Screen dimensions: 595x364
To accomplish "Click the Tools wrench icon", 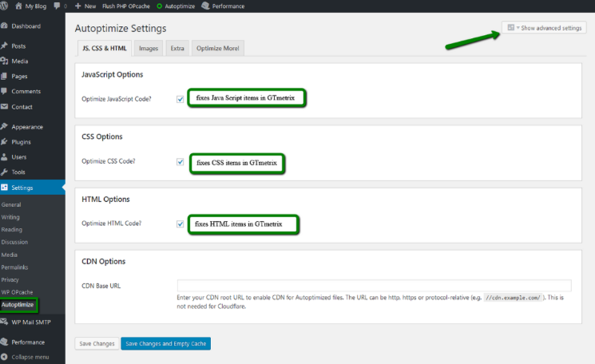I will (x=6, y=172).
